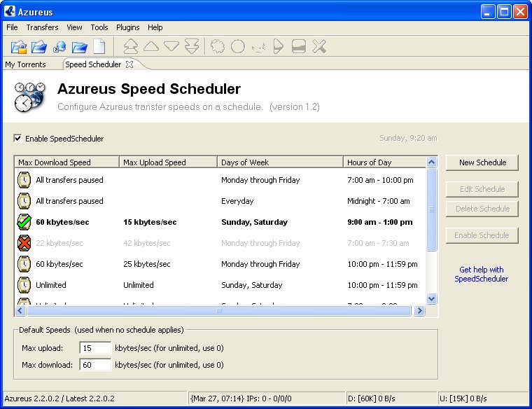532x409 pixels.
Task: Click the horizontal scrollbar thumb
Action: click(219, 310)
